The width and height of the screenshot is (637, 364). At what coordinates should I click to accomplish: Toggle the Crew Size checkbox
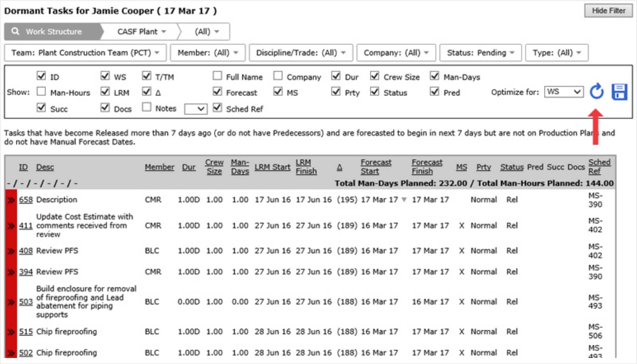click(375, 76)
